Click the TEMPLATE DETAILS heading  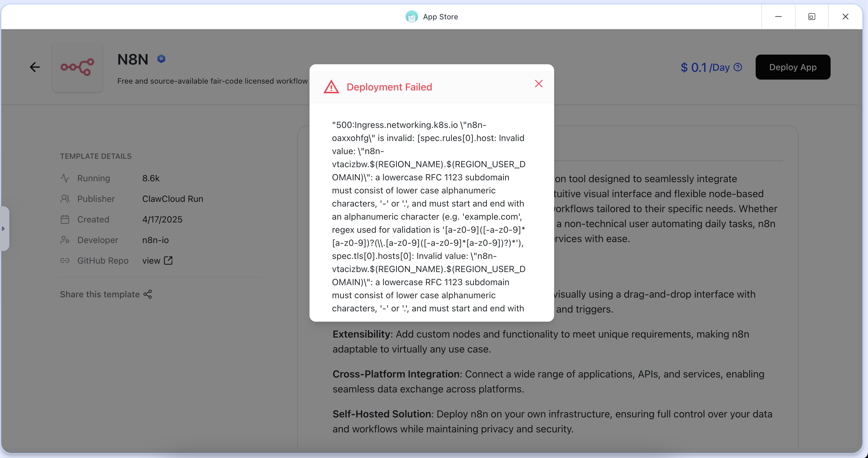[x=96, y=156]
